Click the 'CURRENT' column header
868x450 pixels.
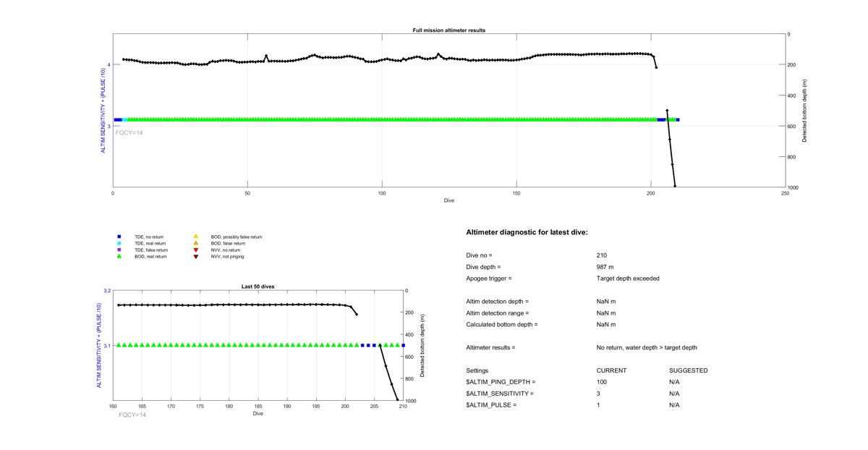pyautogui.click(x=612, y=370)
